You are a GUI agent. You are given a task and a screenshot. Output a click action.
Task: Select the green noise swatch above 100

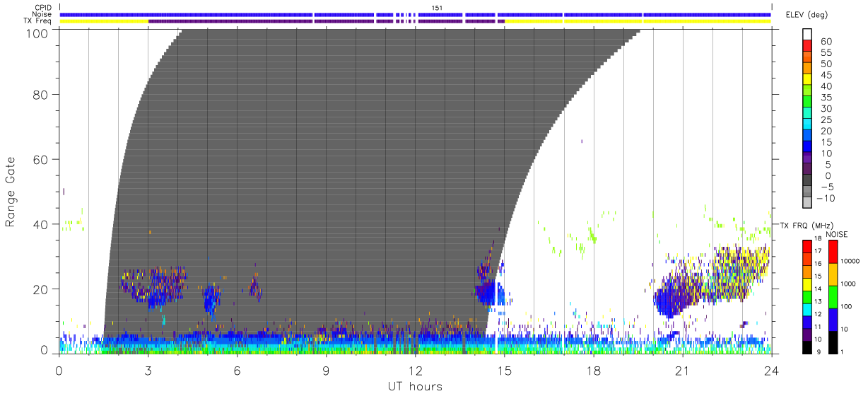tap(832, 296)
